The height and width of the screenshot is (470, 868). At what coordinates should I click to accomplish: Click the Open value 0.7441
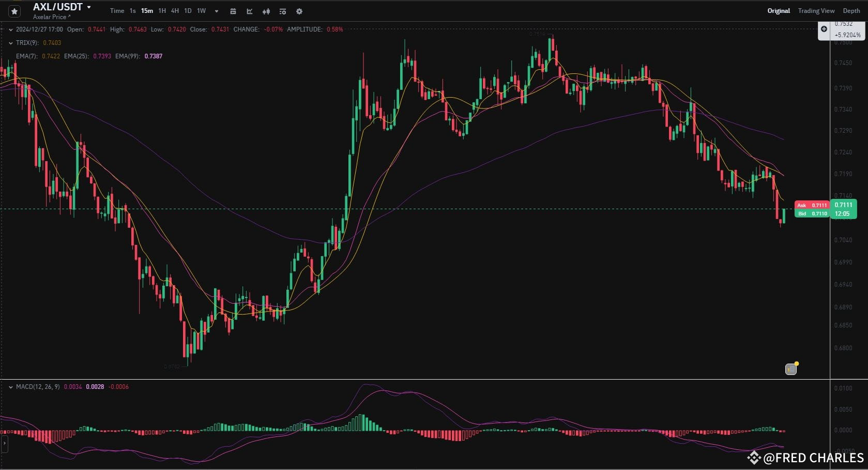pyautogui.click(x=97, y=29)
